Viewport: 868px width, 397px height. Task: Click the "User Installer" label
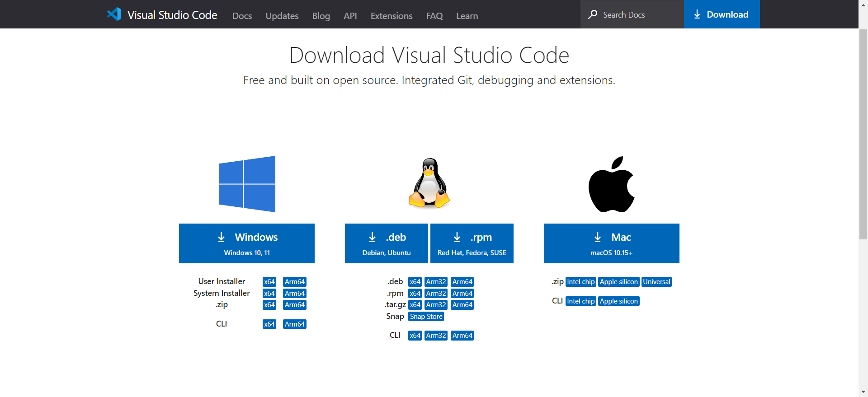tap(222, 281)
